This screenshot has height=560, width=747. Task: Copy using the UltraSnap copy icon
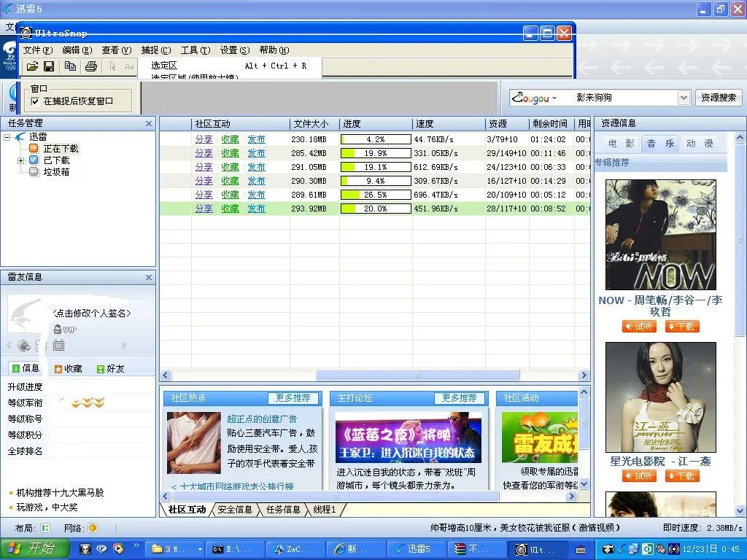[70, 66]
